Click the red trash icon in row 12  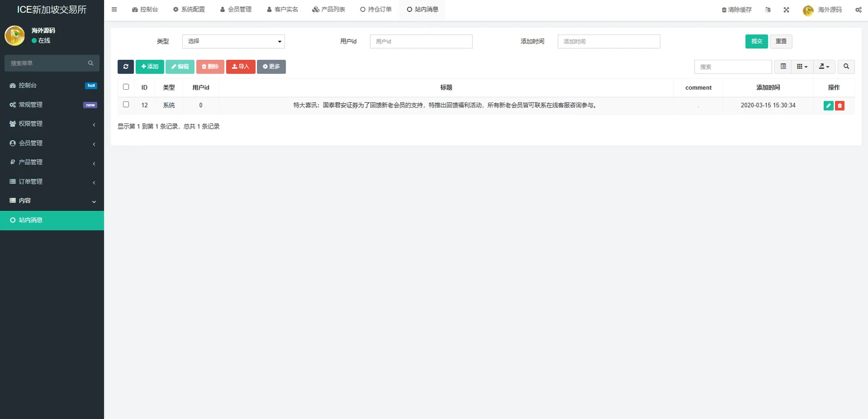coord(840,106)
